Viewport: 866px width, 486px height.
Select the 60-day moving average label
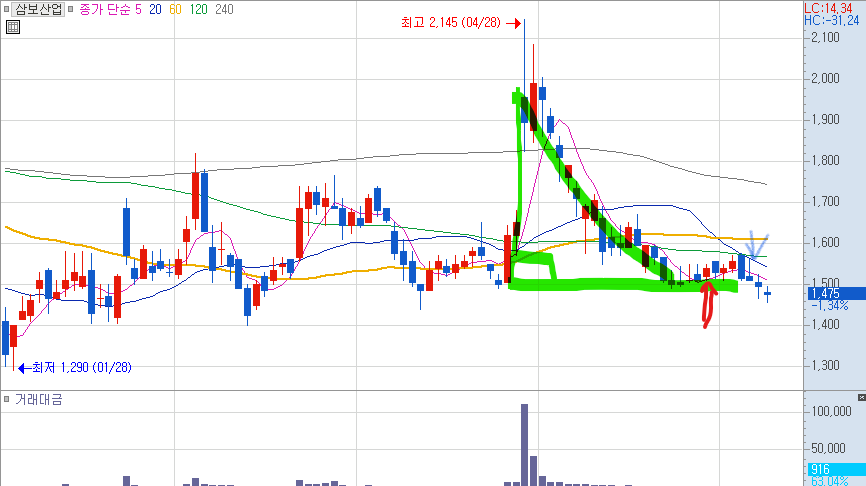(x=175, y=9)
